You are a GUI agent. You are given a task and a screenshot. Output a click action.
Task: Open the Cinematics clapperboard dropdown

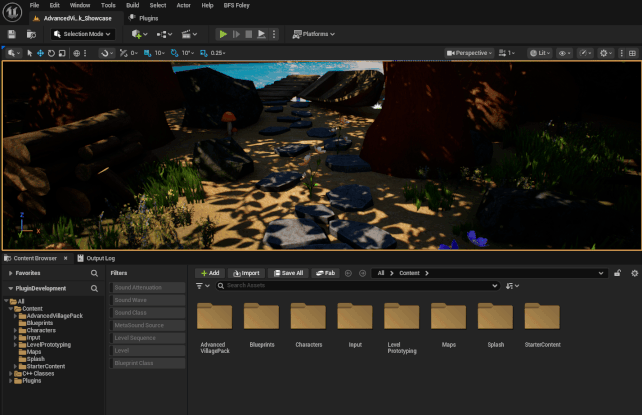coord(189,34)
